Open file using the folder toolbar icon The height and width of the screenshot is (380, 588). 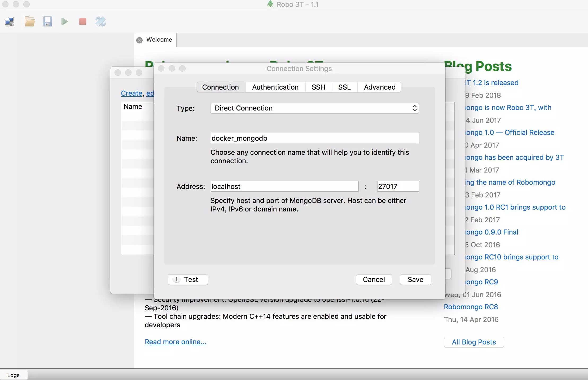[x=30, y=22]
